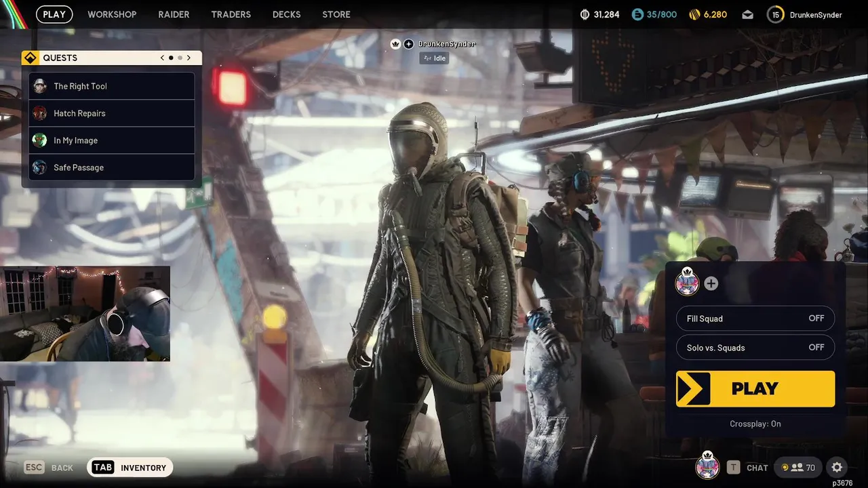868x488 pixels.
Task: Click the level 15 player badge
Action: point(776,14)
